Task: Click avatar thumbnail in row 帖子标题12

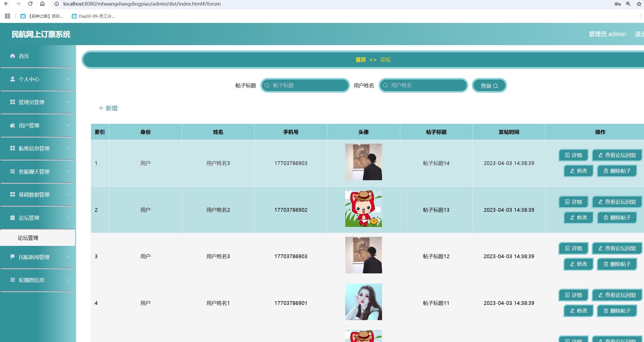Action: 363,255
